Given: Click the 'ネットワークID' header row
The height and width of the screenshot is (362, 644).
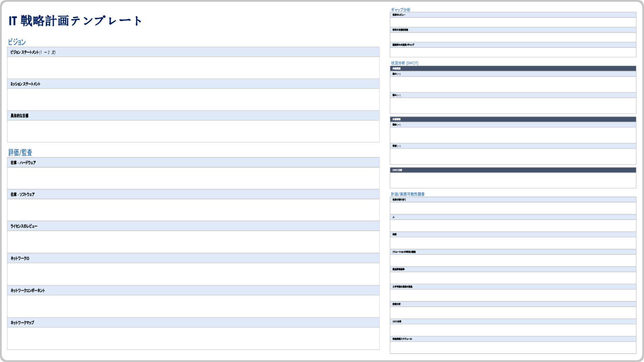Looking at the screenshot, I should (193, 258).
